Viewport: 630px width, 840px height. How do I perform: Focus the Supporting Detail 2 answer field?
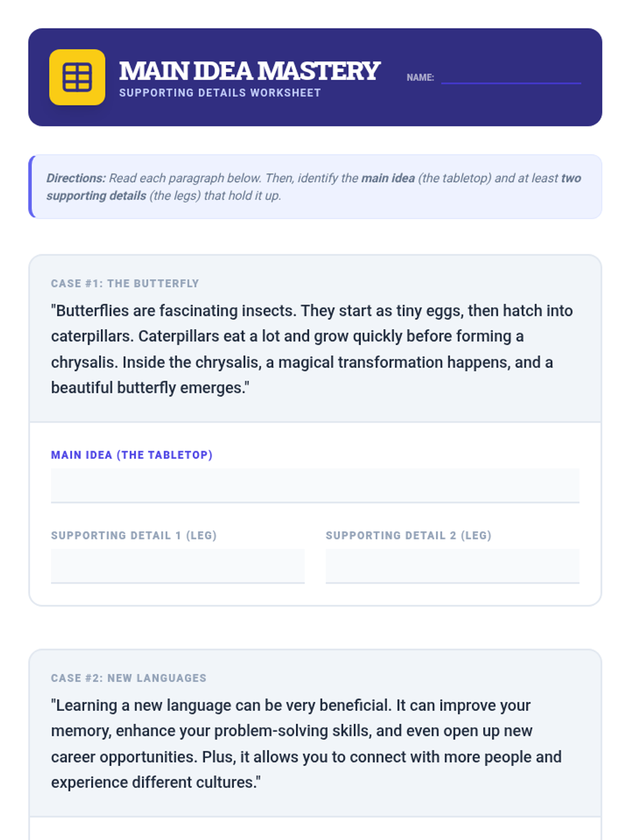(452, 566)
